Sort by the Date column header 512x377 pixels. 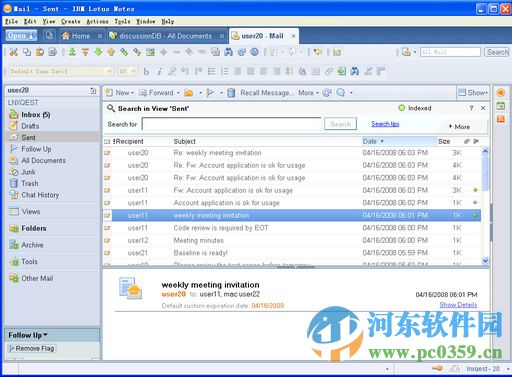pos(399,141)
